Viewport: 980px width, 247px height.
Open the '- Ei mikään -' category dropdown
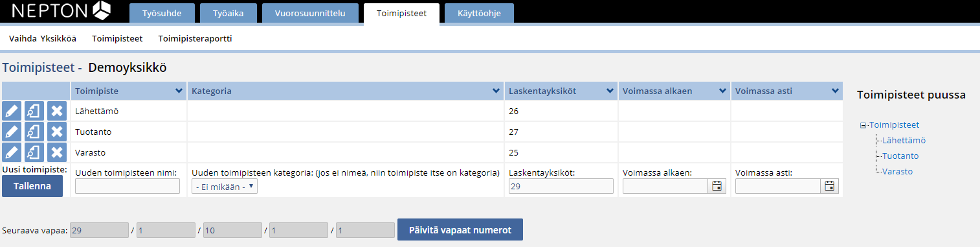[x=225, y=187]
